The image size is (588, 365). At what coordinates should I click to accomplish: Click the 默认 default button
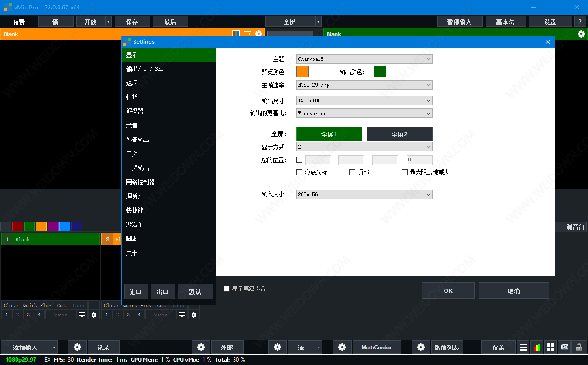[x=195, y=291]
